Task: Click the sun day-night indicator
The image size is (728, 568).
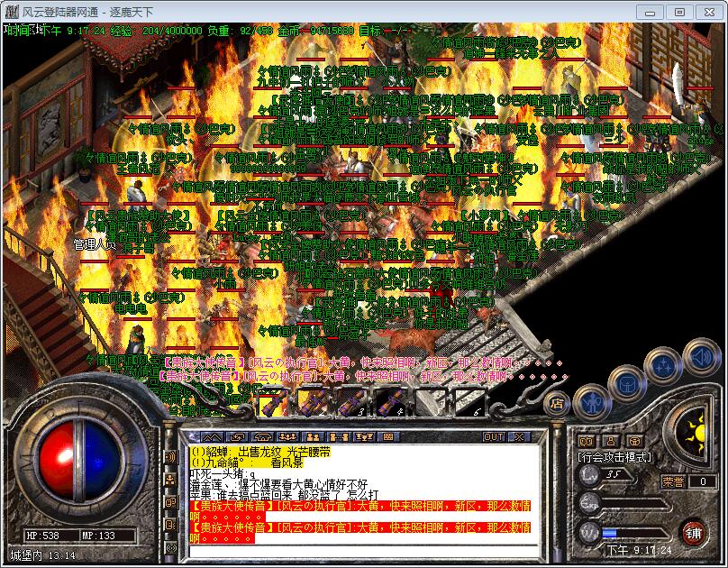Action: coord(695,433)
